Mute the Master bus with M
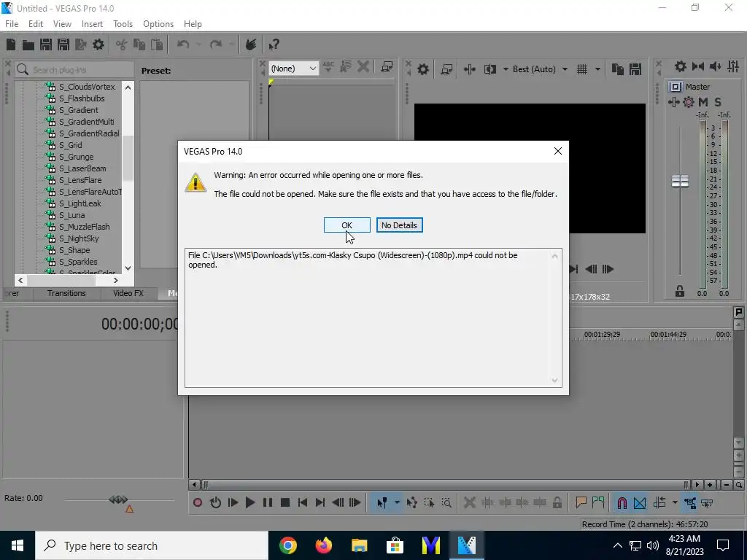 point(703,102)
